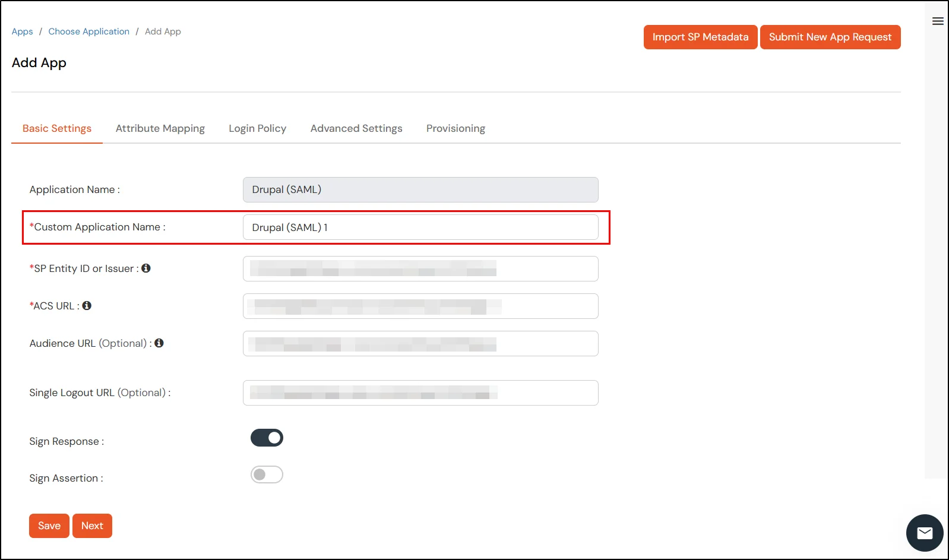Select the Single Logout URL field
949x560 pixels.
[420, 393]
